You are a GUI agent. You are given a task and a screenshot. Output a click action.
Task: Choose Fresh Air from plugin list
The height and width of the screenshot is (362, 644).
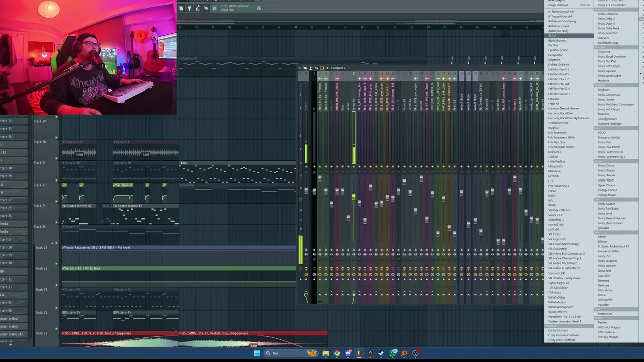point(554,104)
